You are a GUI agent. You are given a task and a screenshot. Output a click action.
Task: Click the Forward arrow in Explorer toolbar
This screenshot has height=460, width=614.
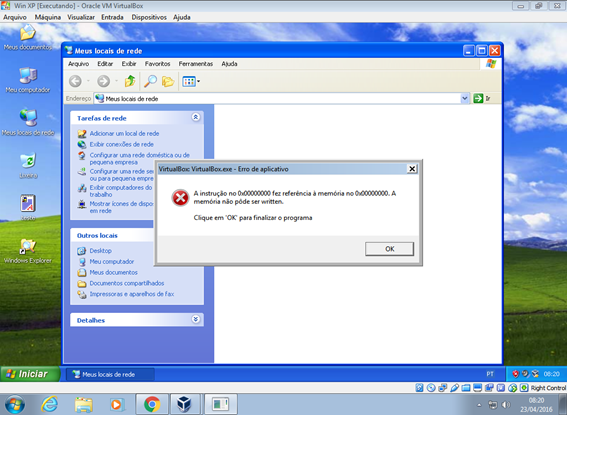103,81
